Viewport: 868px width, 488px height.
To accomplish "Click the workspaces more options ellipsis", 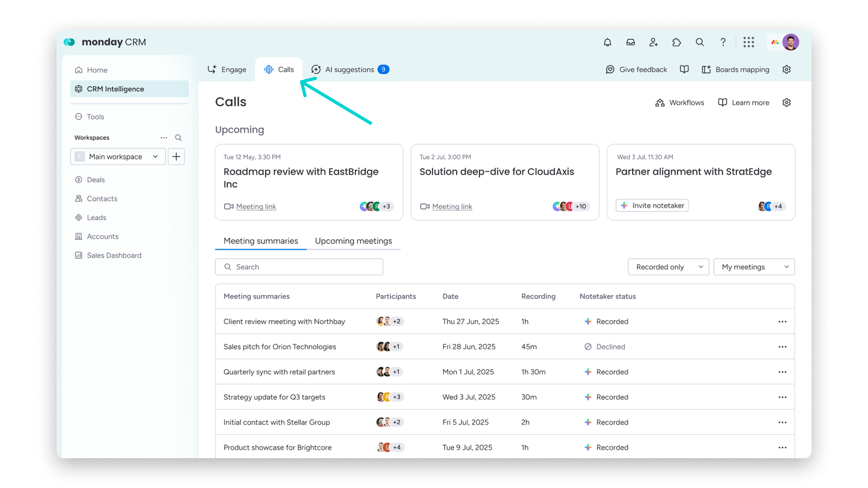I will pos(164,137).
